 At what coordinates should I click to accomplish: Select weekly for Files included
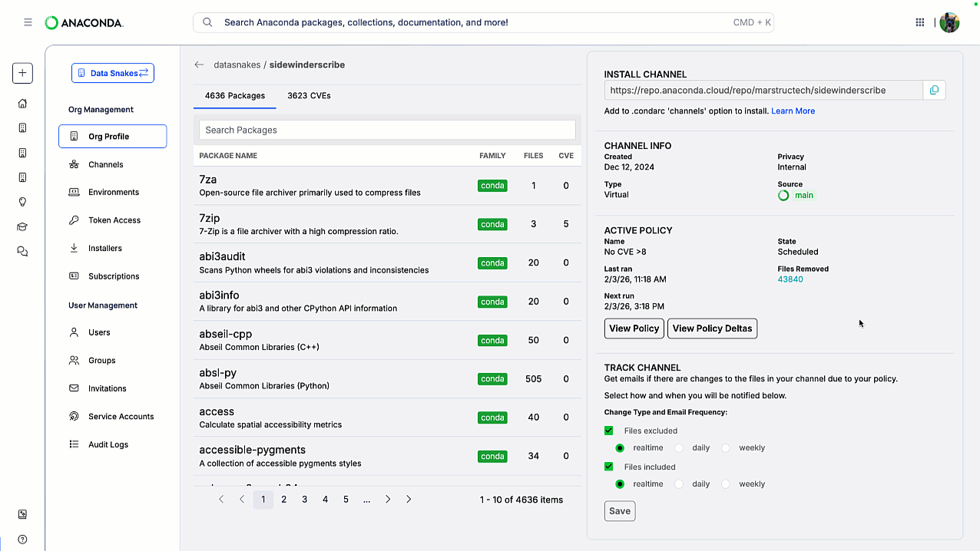point(726,484)
